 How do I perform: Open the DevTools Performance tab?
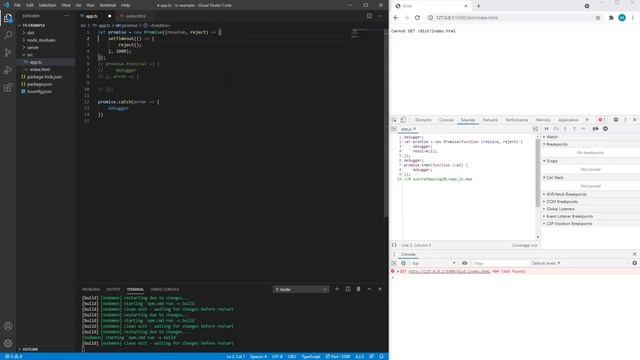click(517, 120)
